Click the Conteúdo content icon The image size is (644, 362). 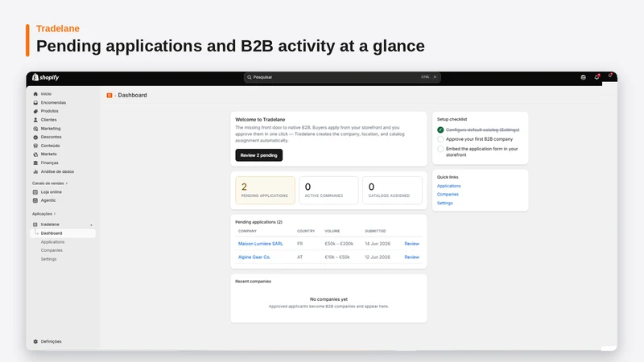35,146
